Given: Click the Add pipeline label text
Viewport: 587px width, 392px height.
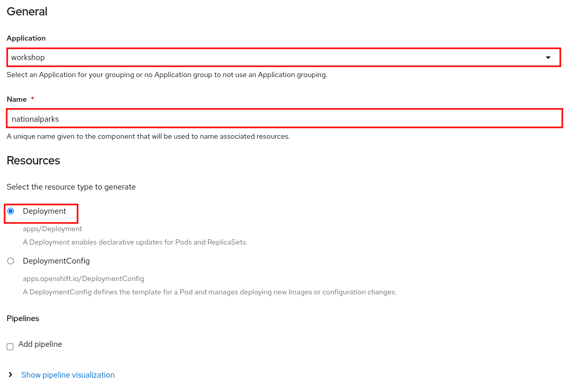Looking at the screenshot, I should (x=40, y=344).
